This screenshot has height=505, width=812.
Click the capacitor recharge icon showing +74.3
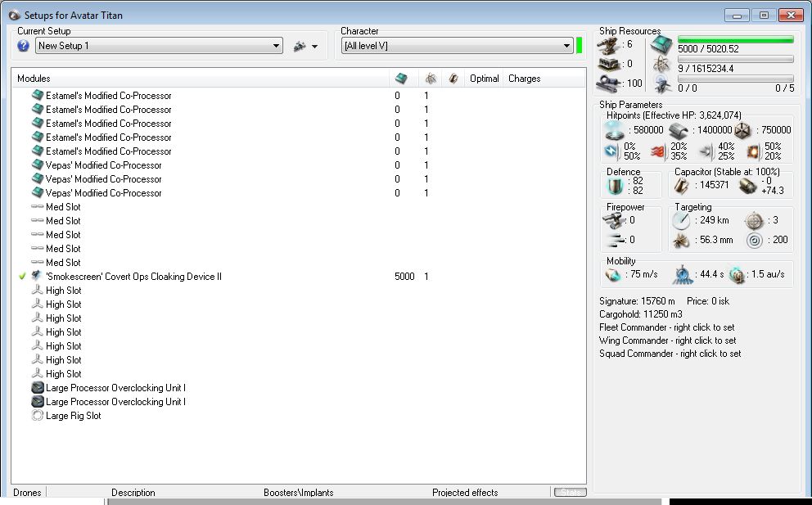coord(747,186)
